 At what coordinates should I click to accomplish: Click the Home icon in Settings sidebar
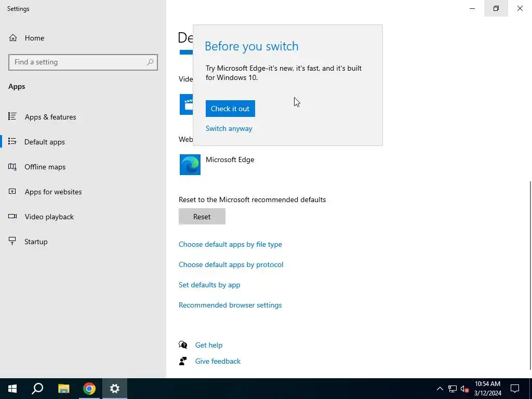click(x=13, y=37)
